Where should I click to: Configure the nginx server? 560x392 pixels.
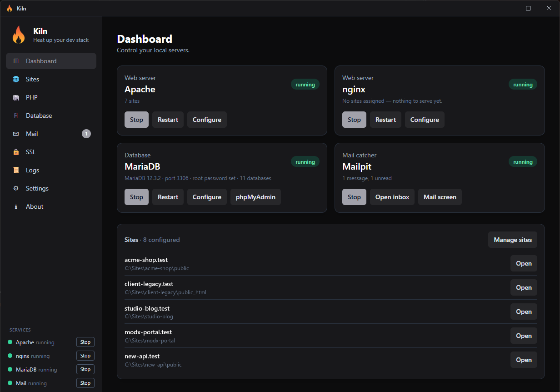[425, 120]
